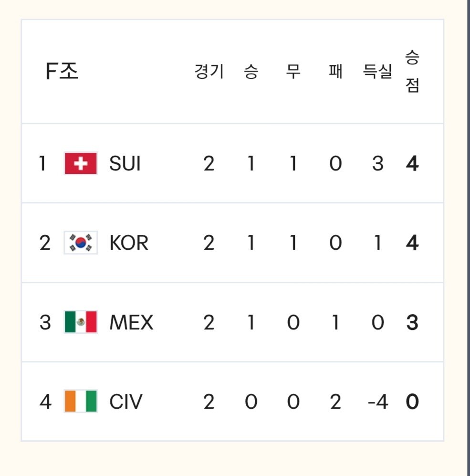Click the Switzerland flag icon
470x476 pixels.
coord(81,164)
